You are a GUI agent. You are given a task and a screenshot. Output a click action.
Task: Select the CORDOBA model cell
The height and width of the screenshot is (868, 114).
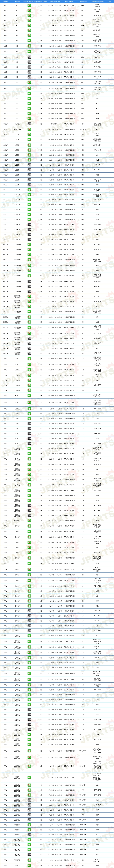click(x=17, y=129)
